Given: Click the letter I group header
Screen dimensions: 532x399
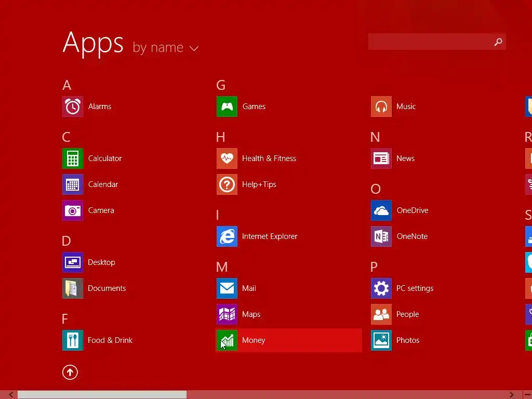Looking at the screenshot, I should pos(218,215).
